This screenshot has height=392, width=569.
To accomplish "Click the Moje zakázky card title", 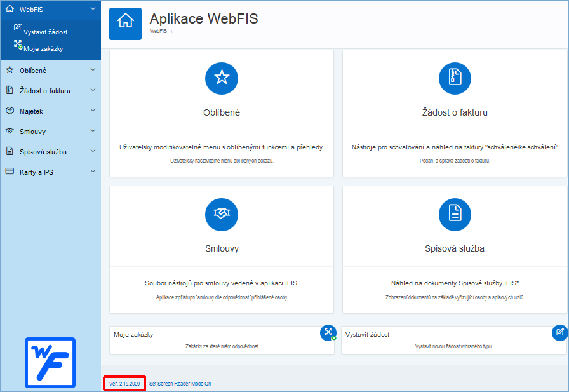I will pyautogui.click(x=133, y=335).
